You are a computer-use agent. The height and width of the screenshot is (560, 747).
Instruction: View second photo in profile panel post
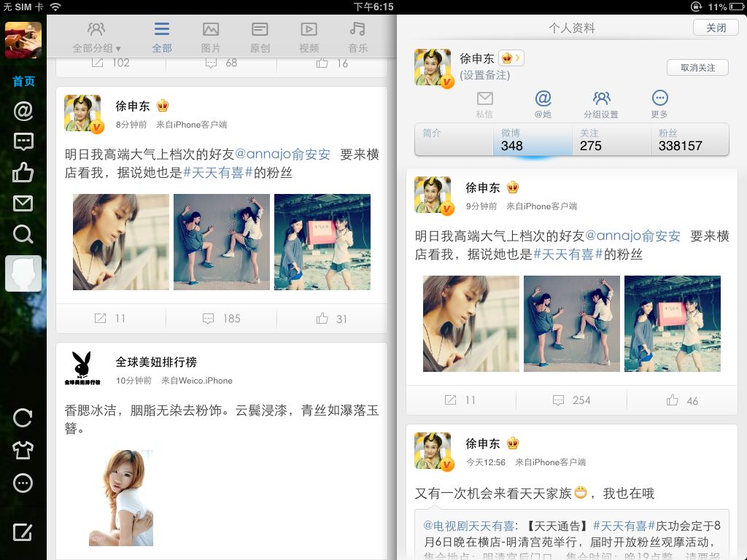[572, 324]
